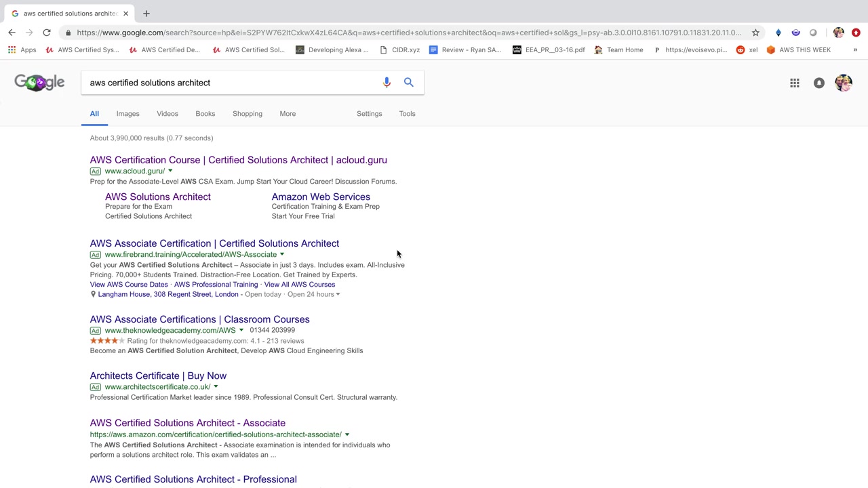This screenshot has height=488, width=868.
Task: Click the blue diamond extension icon
Action: (778, 33)
